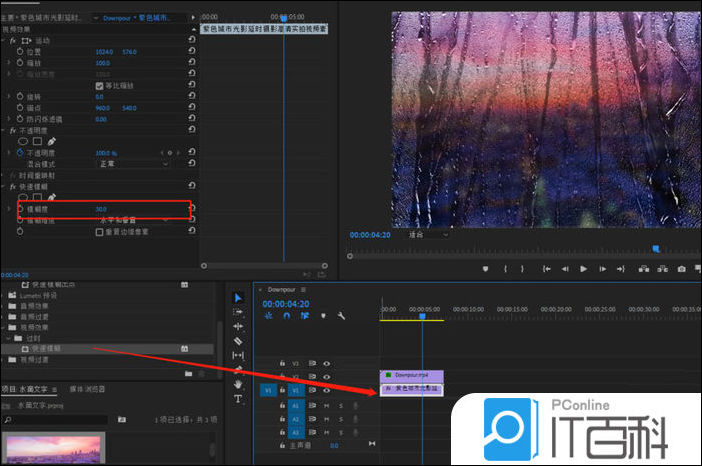This screenshot has height=466, width=702.
Task: Enable the 重复边缘像素 checkbox
Action: click(x=99, y=231)
